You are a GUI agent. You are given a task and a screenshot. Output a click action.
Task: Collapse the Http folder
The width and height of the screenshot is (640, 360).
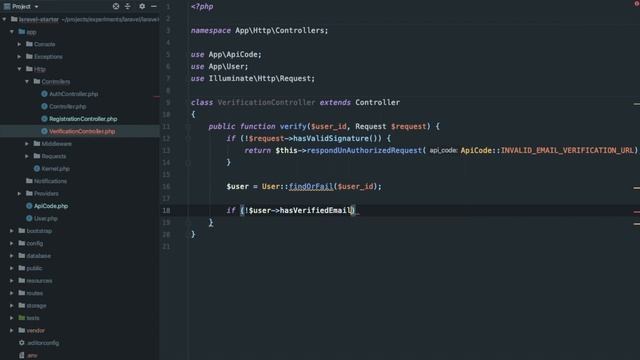(x=19, y=69)
